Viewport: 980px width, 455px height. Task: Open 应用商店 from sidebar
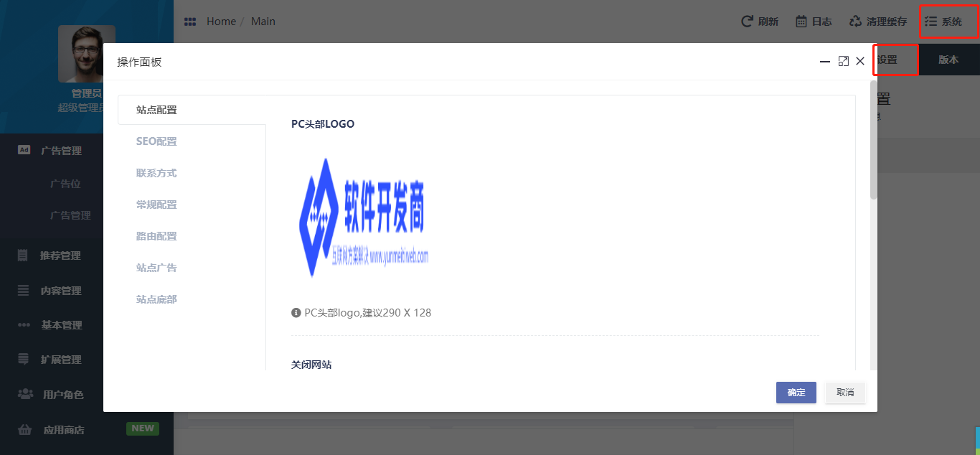coord(63,431)
